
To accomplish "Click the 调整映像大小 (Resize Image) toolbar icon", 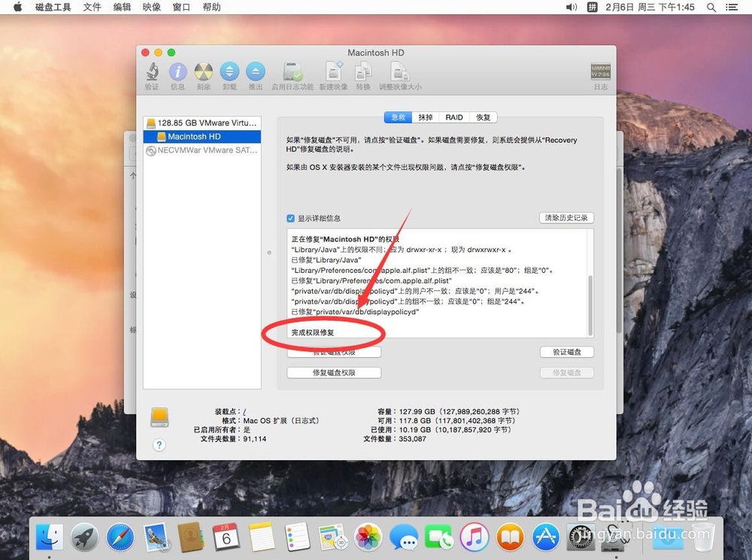I will tap(400, 72).
